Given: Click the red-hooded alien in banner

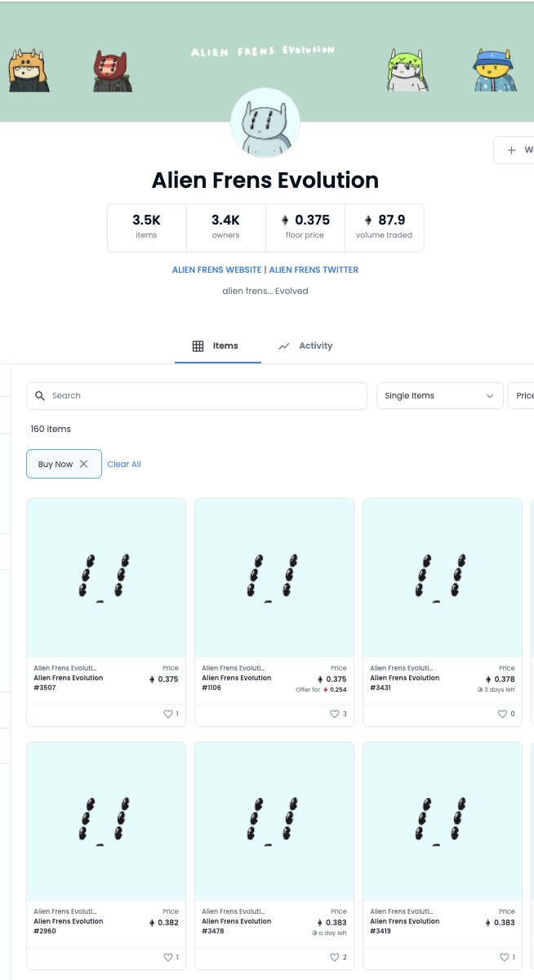Looking at the screenshot, I should point(112,70).
